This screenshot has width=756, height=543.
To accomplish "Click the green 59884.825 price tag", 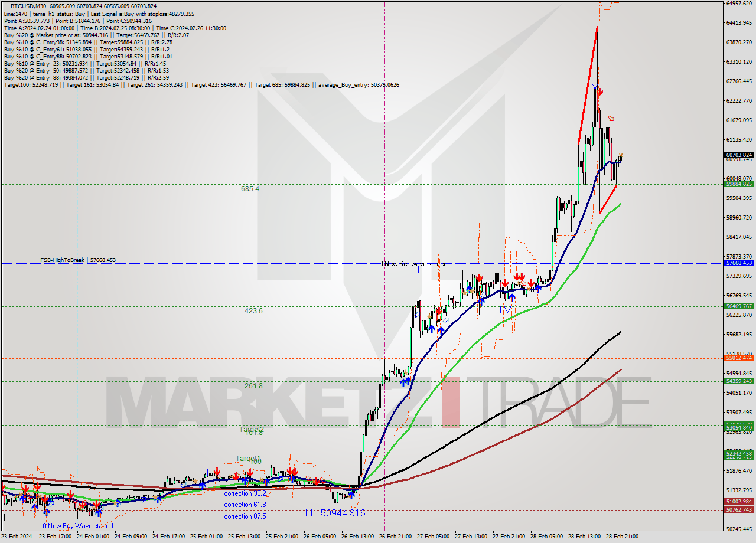I will (738, 184).
